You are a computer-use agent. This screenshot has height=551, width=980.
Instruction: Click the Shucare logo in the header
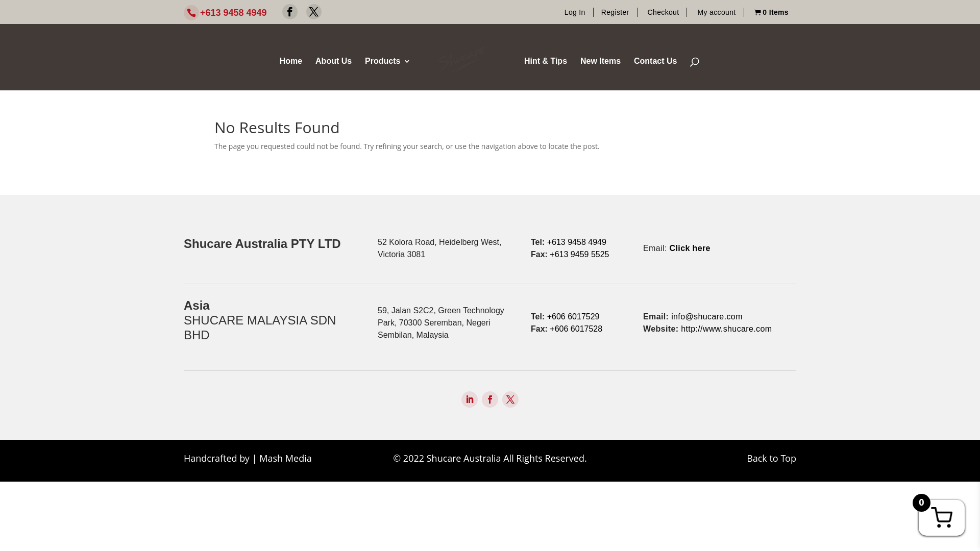pyautogui.click(x=461, y=59)
